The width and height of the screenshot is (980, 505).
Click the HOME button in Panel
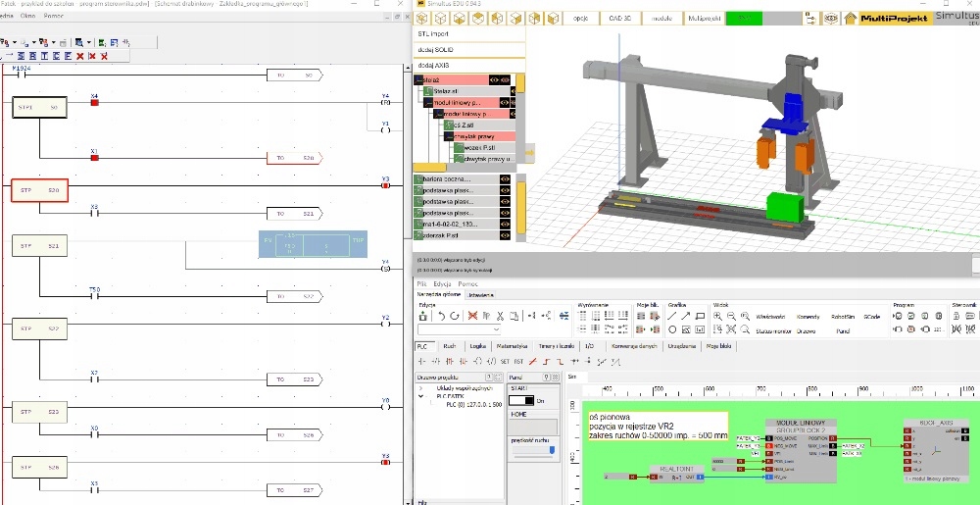532,427
